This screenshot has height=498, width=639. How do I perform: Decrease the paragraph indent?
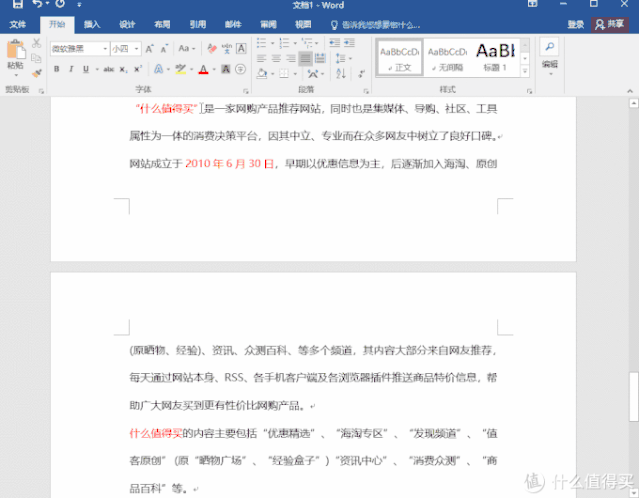tap(335, 43)
